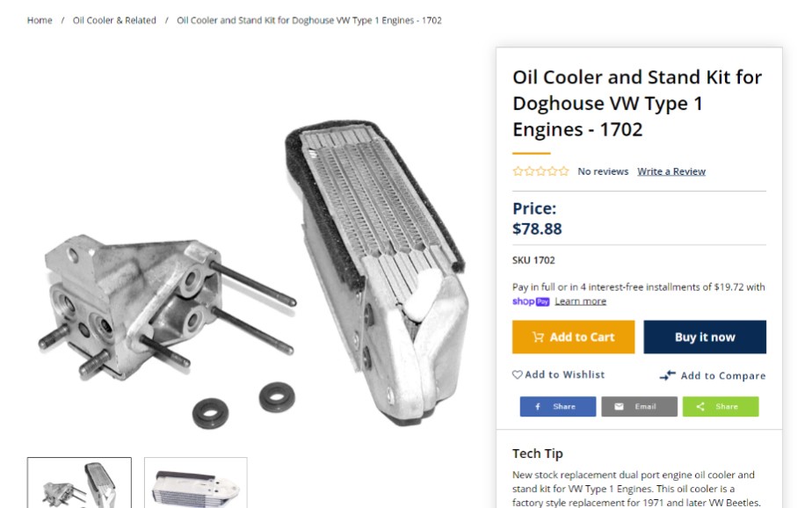Screen dimensions: 812x508
Task: Click the Add to Cart button label
Action: (582, 337)
